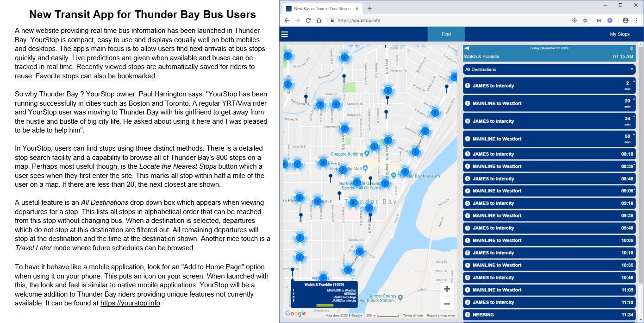644x323 pixels.
Task: Zoom in on the map
Action: (x=446, y=288)
